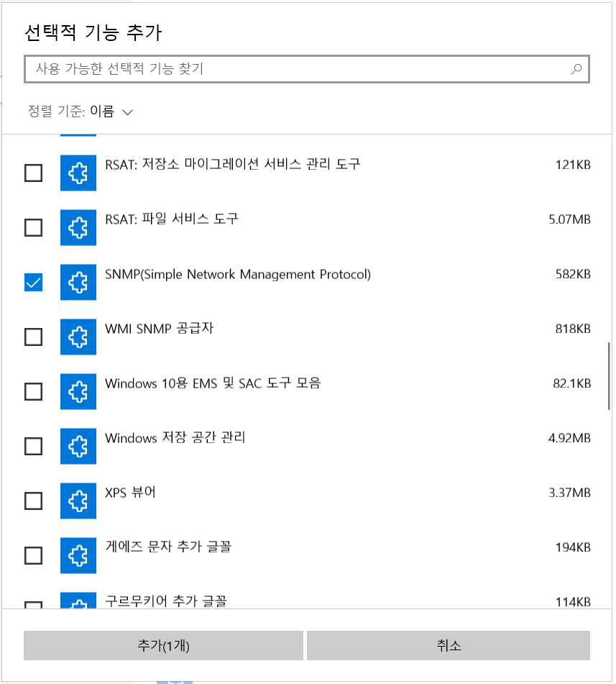Select Windows 10용 EMS 및 SAC 도구 모음 label

click(x=213, y=383)
